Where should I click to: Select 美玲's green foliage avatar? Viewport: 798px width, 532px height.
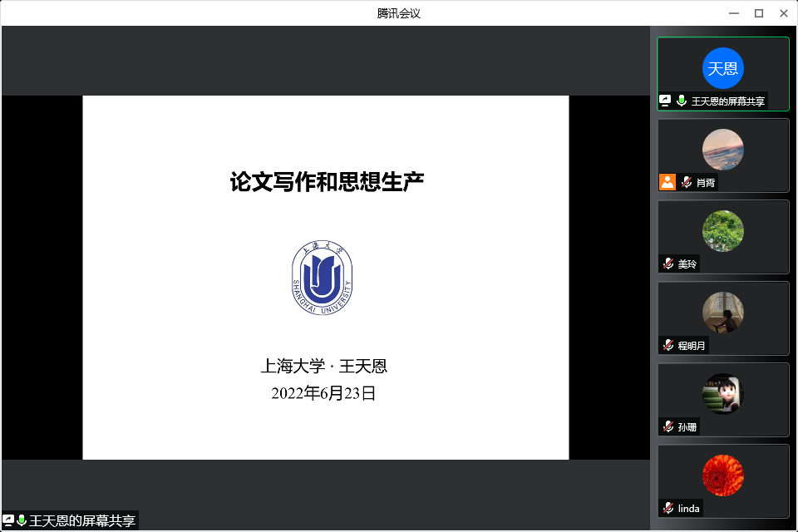click(x=722, y=231)
